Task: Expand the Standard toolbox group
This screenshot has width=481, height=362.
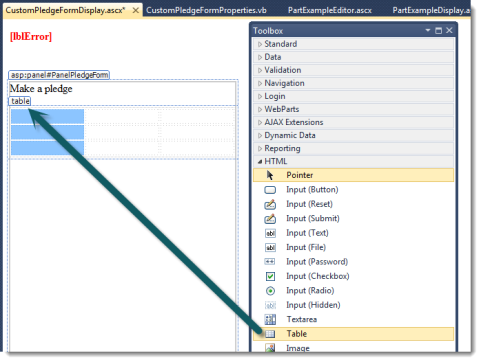Action: [x=260, y=44]
